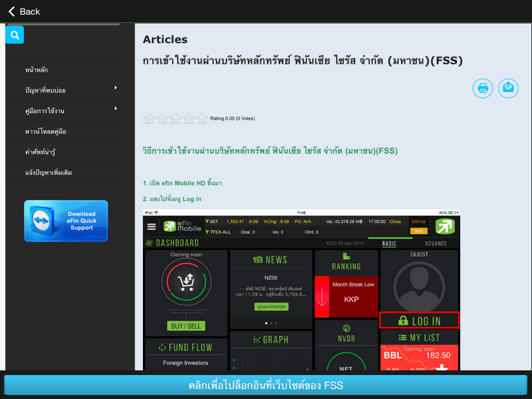Tap the GUEST avatar picture
This screenshot has width=532, height=399.
419,287
